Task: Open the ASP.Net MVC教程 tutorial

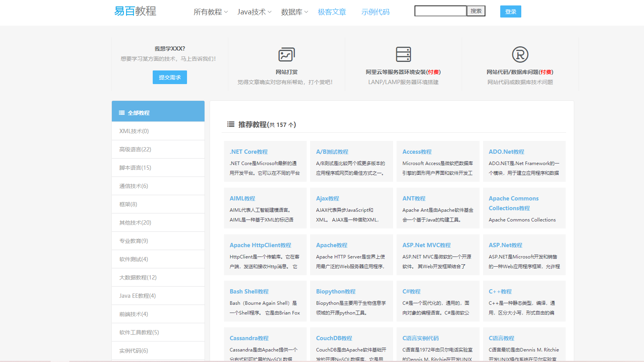Action: coord(427,245)
